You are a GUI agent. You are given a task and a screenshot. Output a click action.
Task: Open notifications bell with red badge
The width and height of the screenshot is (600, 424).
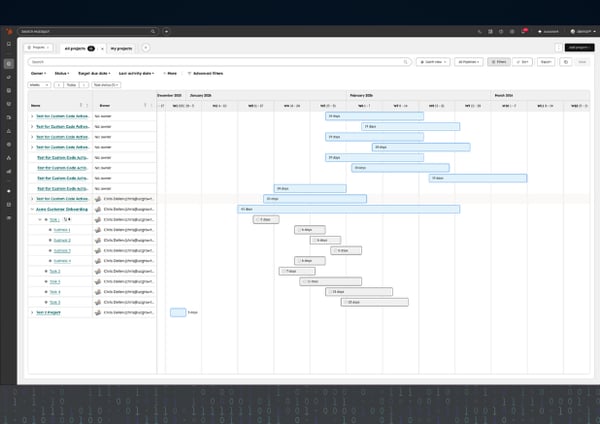523,31
